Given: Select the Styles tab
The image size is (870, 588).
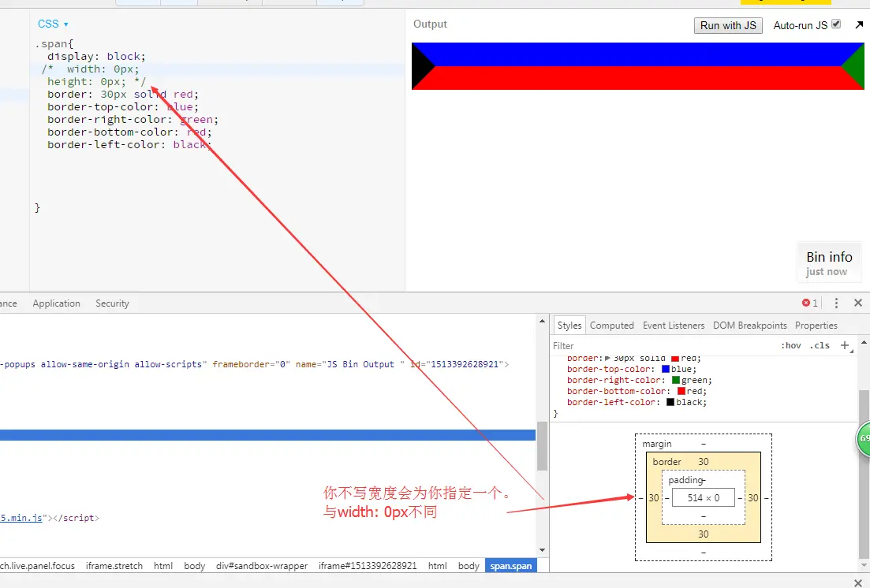Looking at the screenshot, I should (569, 326).
